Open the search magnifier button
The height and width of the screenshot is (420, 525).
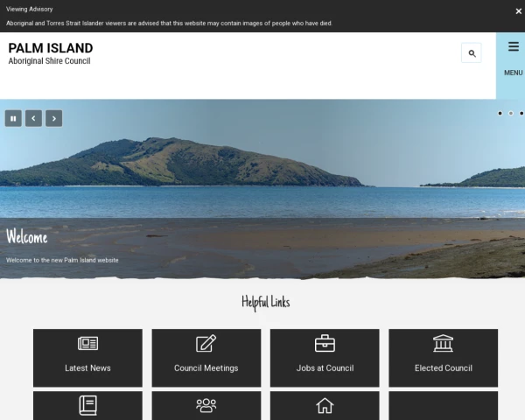click(x=472, y=53)
